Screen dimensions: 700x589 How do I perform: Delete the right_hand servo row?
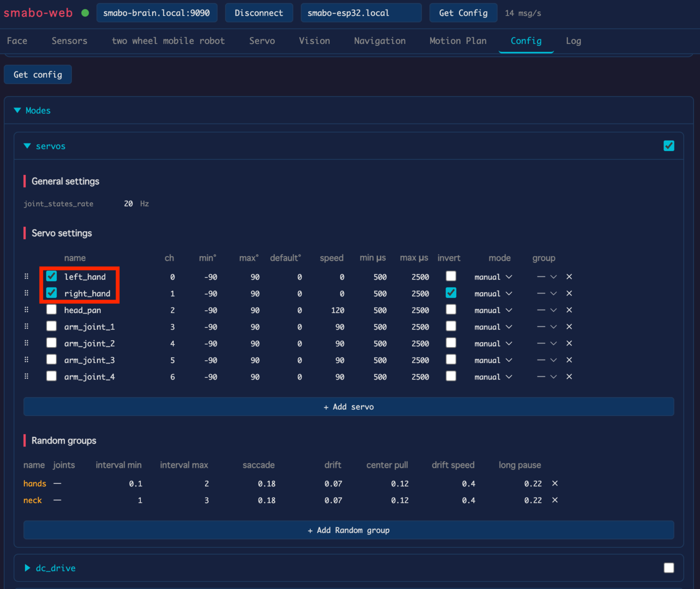pos(569,293)
